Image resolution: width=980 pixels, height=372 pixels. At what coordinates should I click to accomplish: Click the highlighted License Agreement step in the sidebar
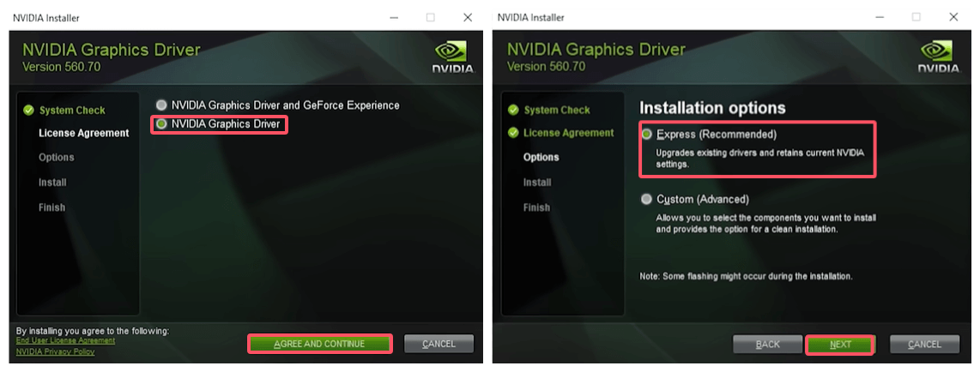click(x=83, y=134)
